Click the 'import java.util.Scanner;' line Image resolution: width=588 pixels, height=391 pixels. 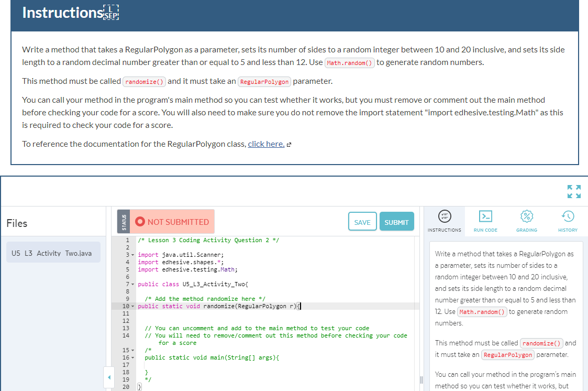[x=180, y=255]
